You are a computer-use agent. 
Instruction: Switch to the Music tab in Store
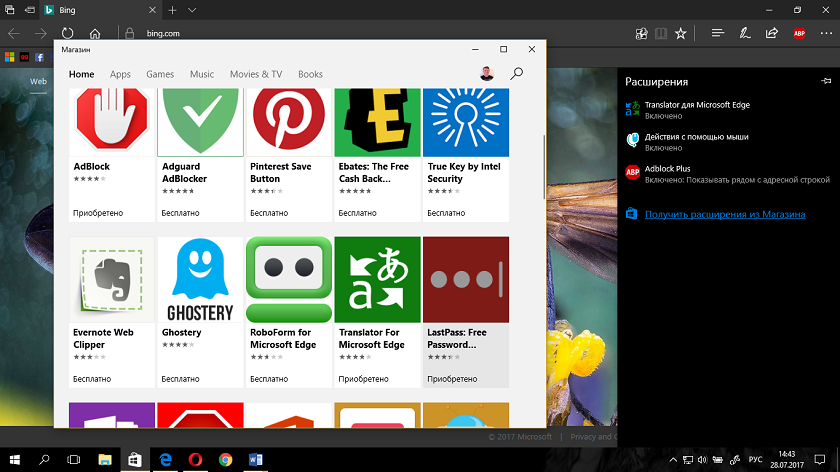(202, 74)
